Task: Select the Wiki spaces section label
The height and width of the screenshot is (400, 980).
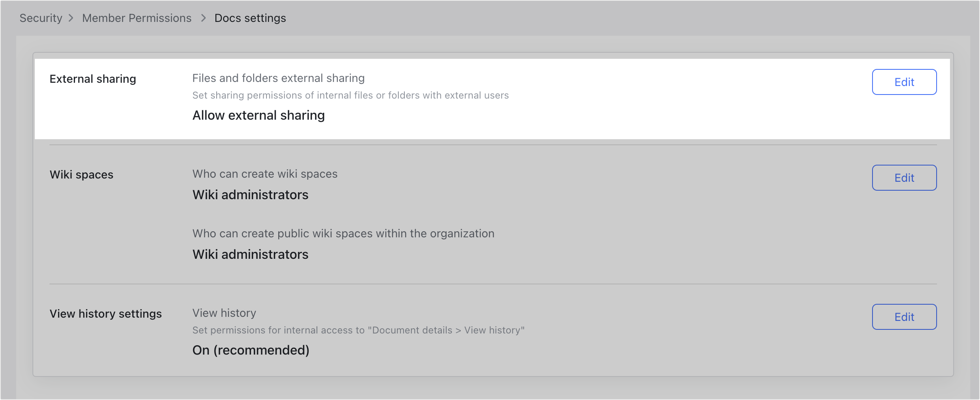Action: click(81, 174)
